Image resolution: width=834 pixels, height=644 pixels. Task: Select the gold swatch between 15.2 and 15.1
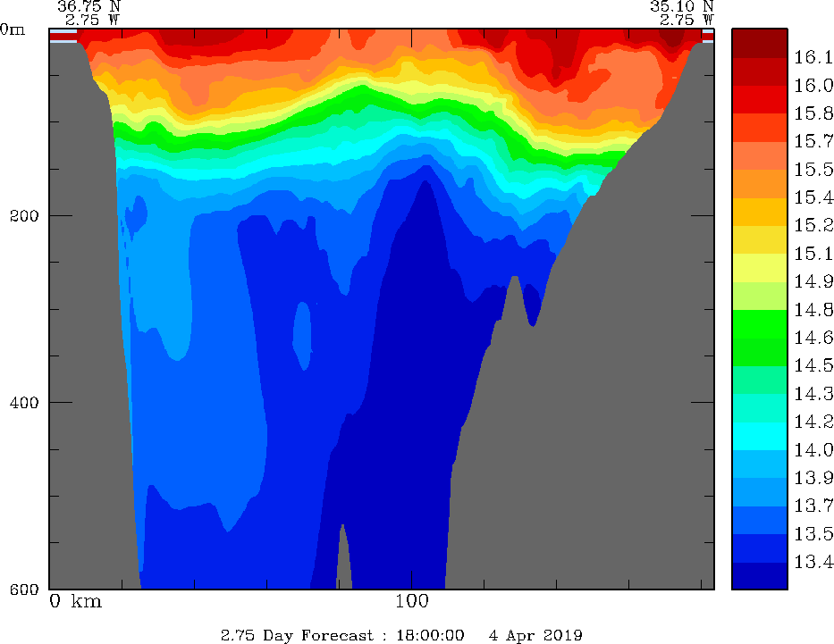(x=760, y=239)
